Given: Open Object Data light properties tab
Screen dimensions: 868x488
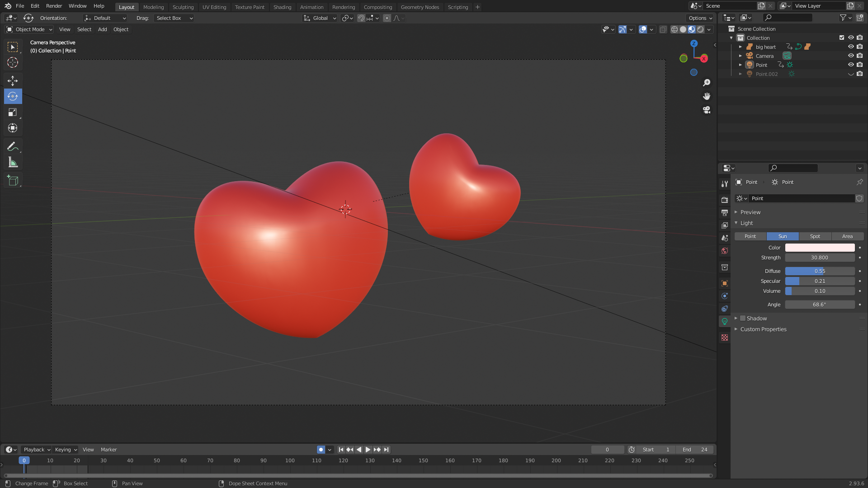Looking at the screenshot, I should click(725, 321).
